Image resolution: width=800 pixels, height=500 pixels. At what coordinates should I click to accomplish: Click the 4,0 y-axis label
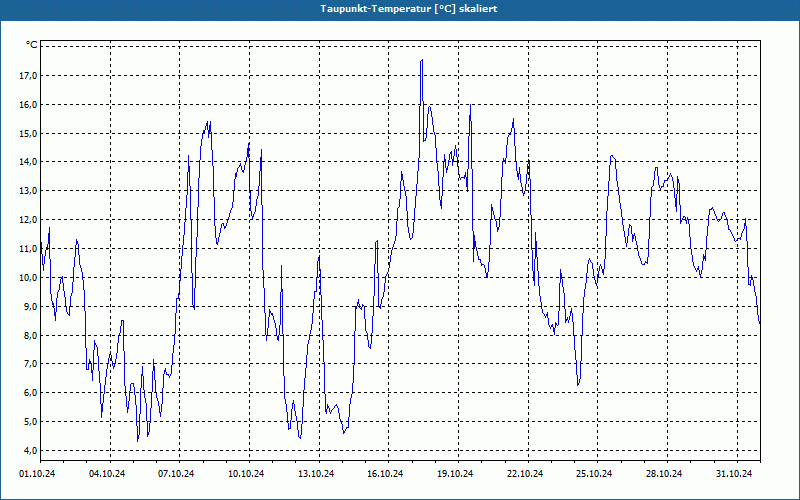(30, 451)
